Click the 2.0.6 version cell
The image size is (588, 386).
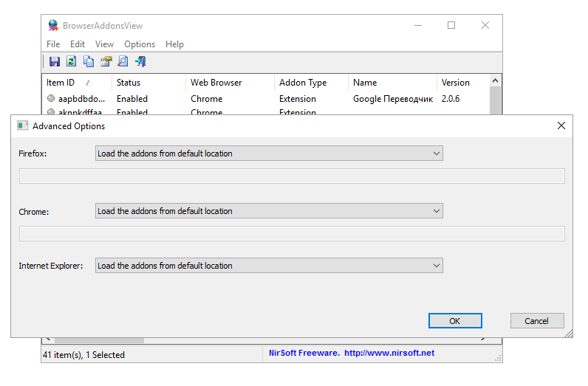coord(451,99)
